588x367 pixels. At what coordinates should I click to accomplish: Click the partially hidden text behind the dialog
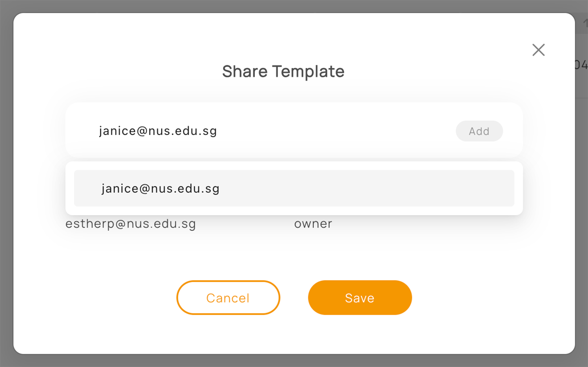581,64
